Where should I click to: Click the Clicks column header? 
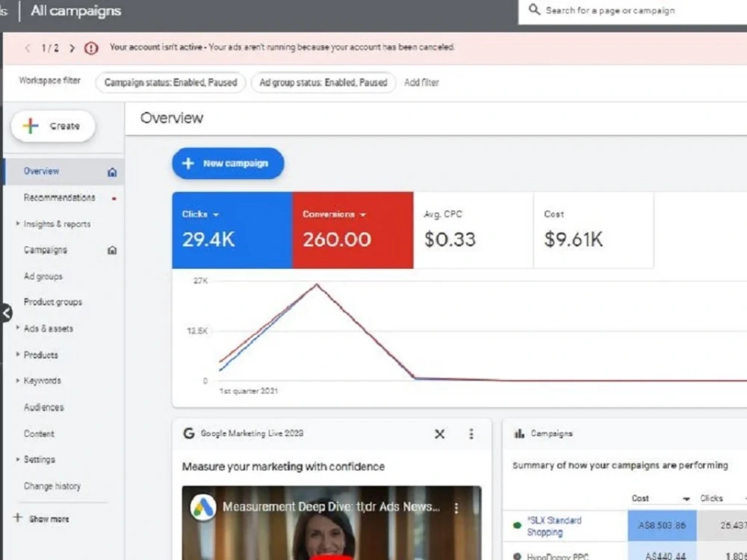(x=711, y=499)
